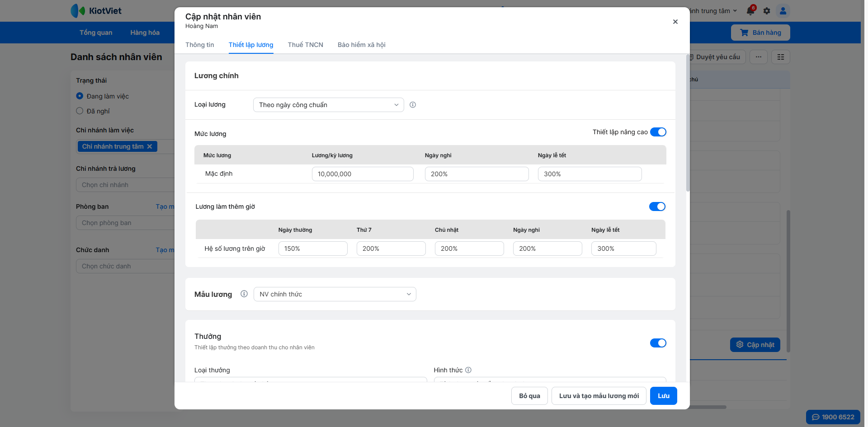The image size is (868, 427).
Task: Click the Lương/kỳ lương field 10,000,000
Action: [x=363, y=174]
